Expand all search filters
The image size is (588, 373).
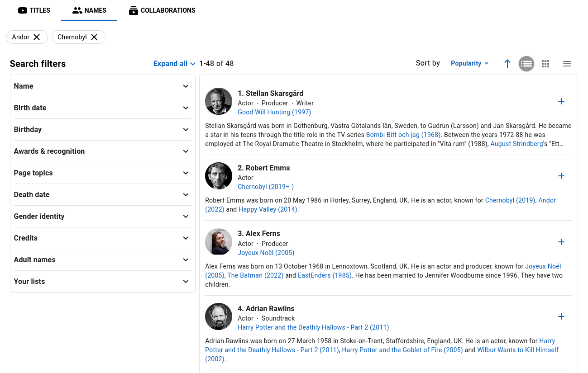tap(174, 64)
